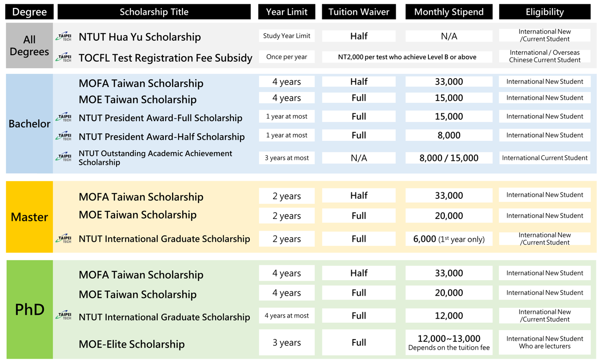This screenshot has height=364, width=602.
Task: Click the Tuition Waiver column header
Action: [359, 12]
